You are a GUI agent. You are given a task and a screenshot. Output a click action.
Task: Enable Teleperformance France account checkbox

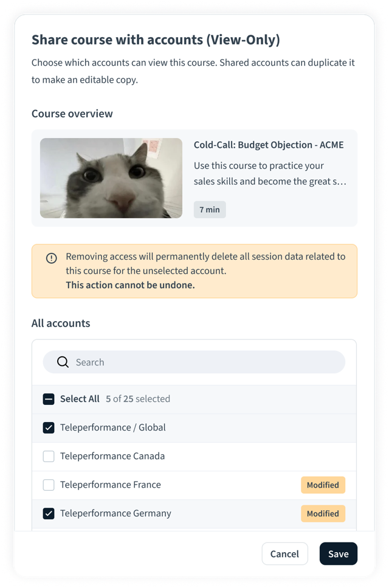click(x=49, y=485)
